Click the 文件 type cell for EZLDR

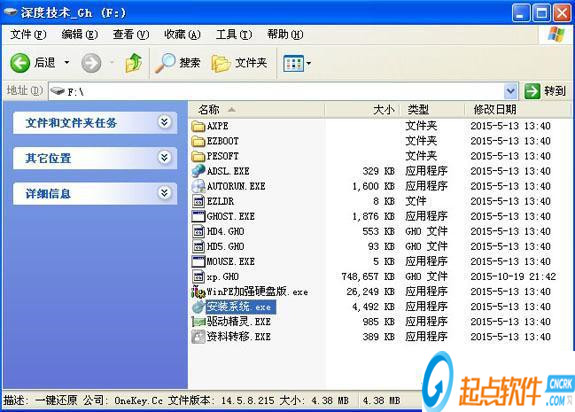coord(416,201)
